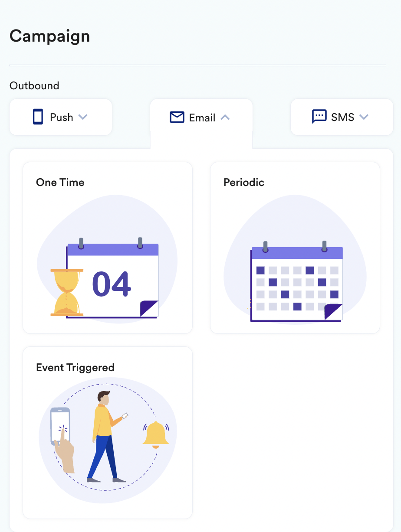Image resolution: width=401 pixels, height=532 pixels.
Task: Expand the Push dropdown chevron
Action: (x=83, y=117)
